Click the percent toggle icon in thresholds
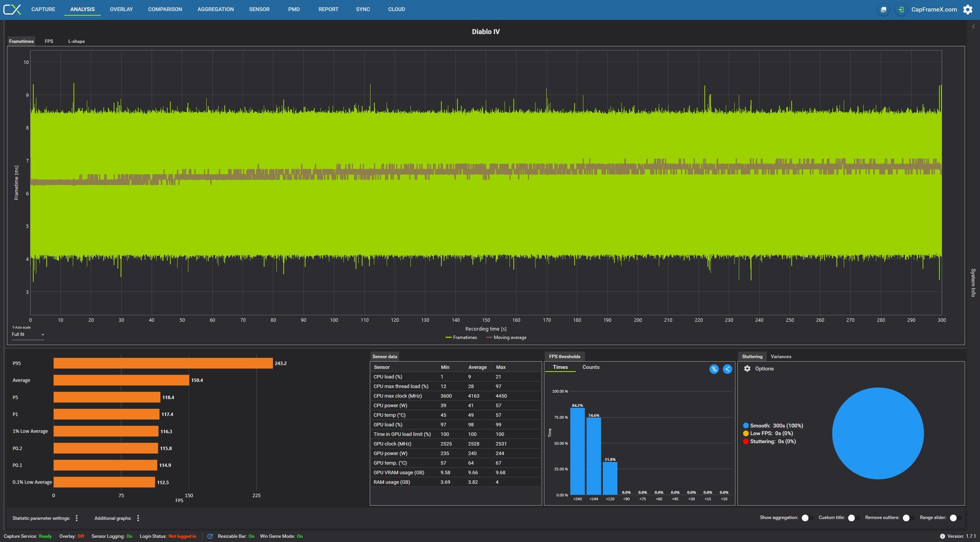 [x=714, y=369]
